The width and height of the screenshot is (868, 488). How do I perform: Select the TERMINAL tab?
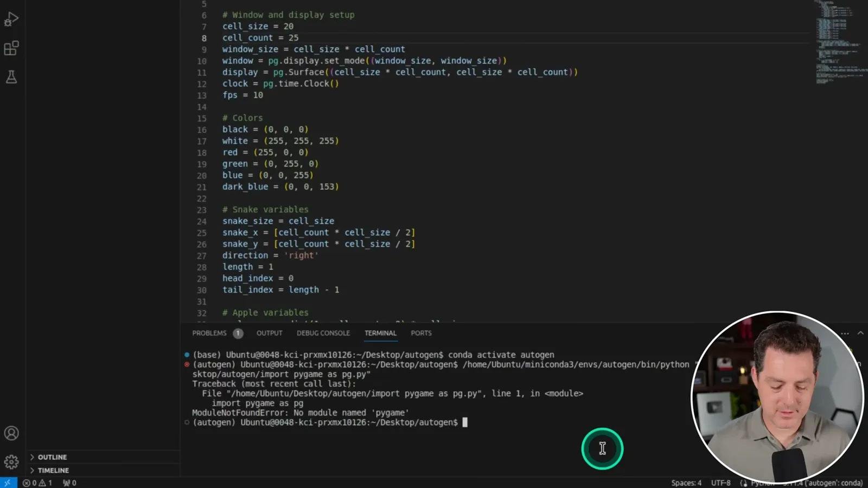pyautogui.click(x=380, y=333)
